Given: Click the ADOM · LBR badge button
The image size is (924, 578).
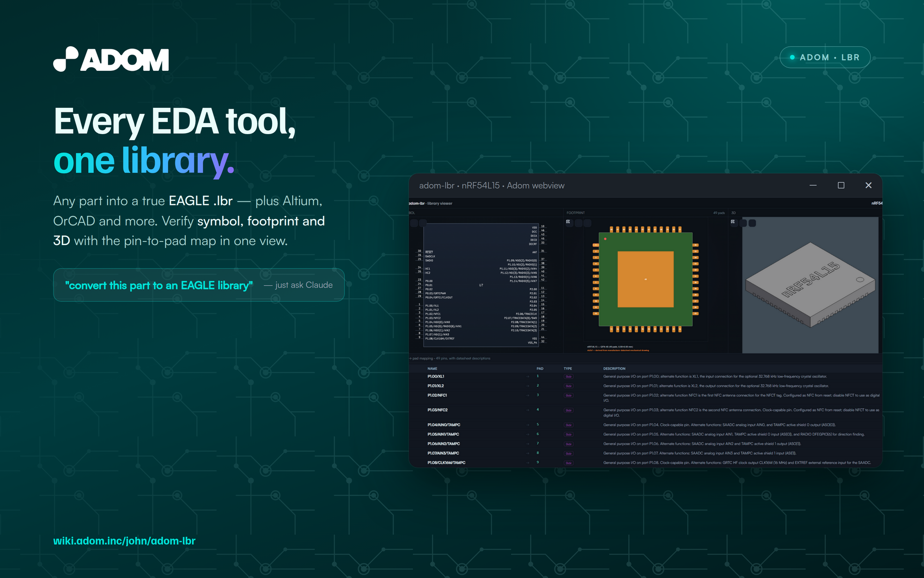Looking at the screenshot, I should (x=825, y=57).
